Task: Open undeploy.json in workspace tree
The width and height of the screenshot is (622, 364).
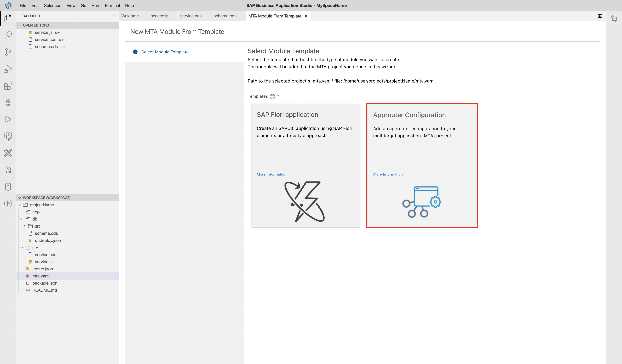Action: coord(67,241)
